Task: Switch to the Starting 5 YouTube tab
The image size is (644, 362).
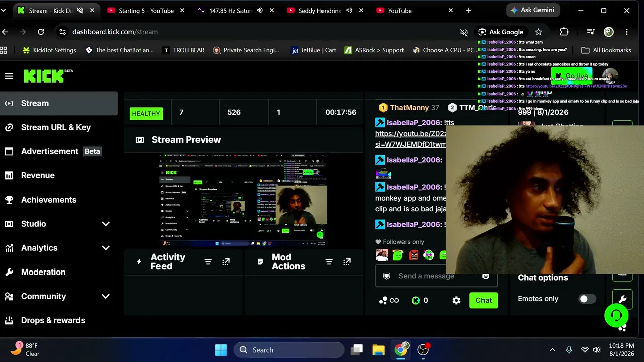Action: pos(146,11)
